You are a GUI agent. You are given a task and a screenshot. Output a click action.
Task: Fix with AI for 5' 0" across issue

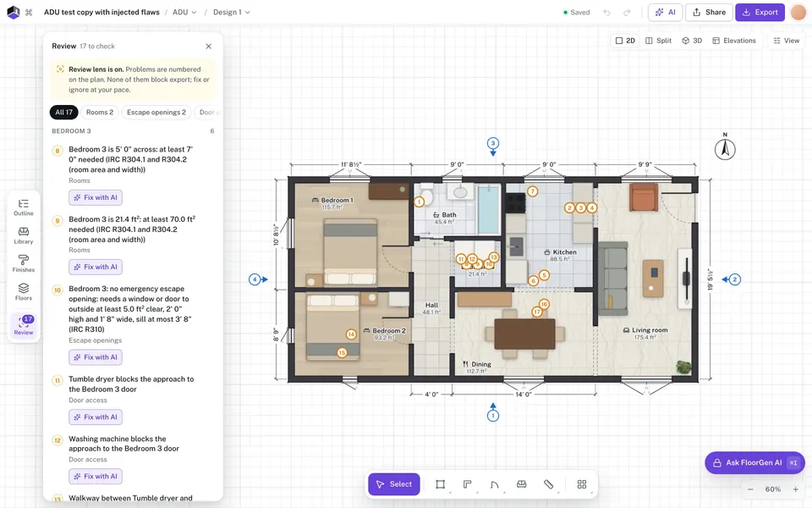click(96, 197)
